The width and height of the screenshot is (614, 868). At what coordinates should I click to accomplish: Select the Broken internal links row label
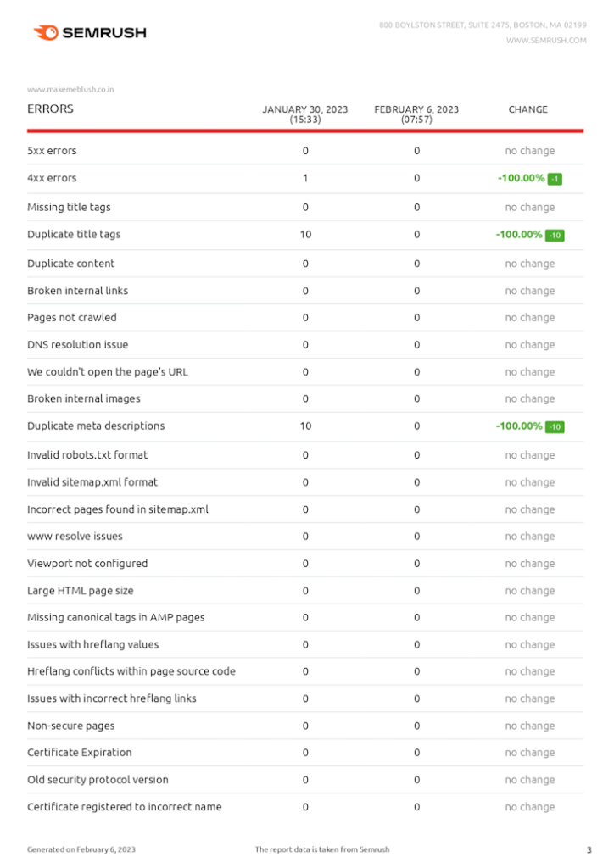pyautogui.click(x=77, y=291)
